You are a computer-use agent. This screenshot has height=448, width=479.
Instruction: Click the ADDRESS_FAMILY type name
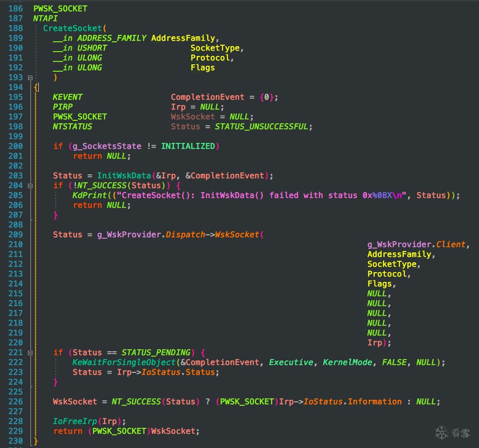(x=112, y=38)
